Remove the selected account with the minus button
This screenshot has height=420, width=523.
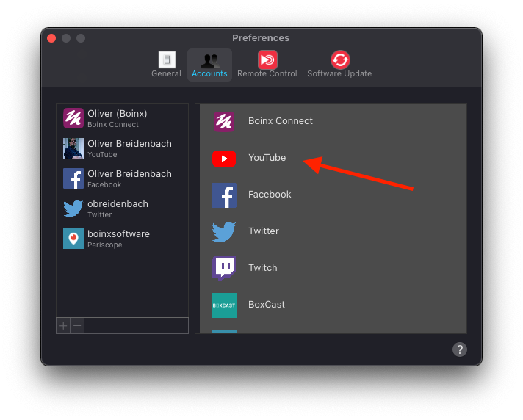[x=77, y=326]
